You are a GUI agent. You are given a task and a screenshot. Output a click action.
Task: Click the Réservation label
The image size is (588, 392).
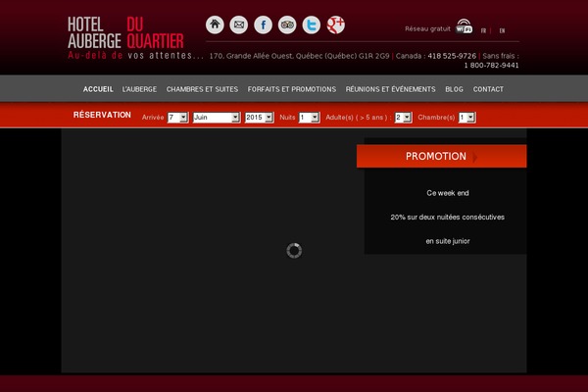click(102, 115)
